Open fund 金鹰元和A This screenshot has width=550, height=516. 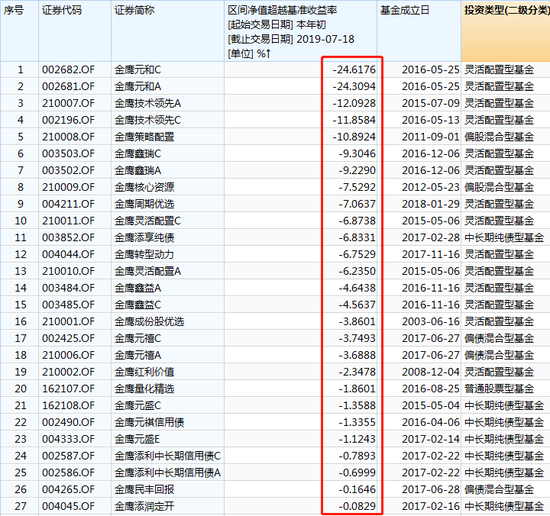138,87
